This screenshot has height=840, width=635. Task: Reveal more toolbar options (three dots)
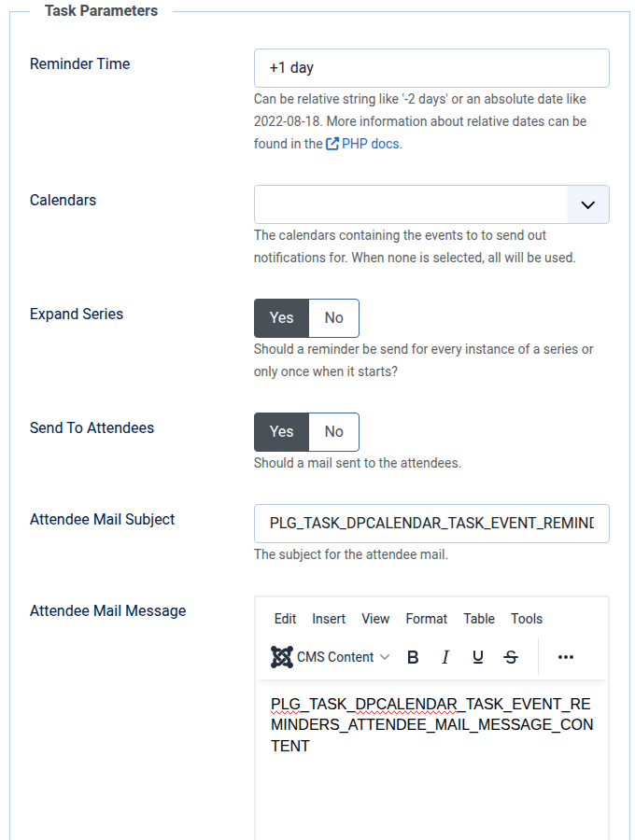[x=566, y=657]
